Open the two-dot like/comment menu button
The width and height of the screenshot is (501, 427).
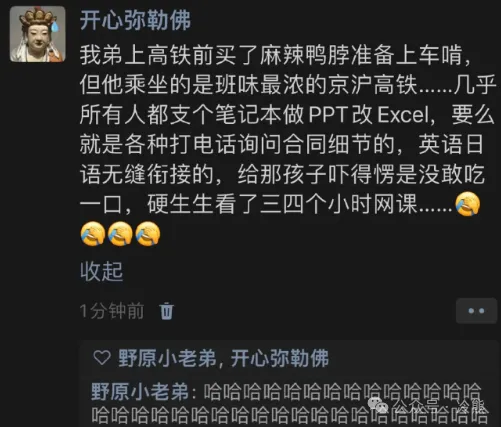[476, 311]
